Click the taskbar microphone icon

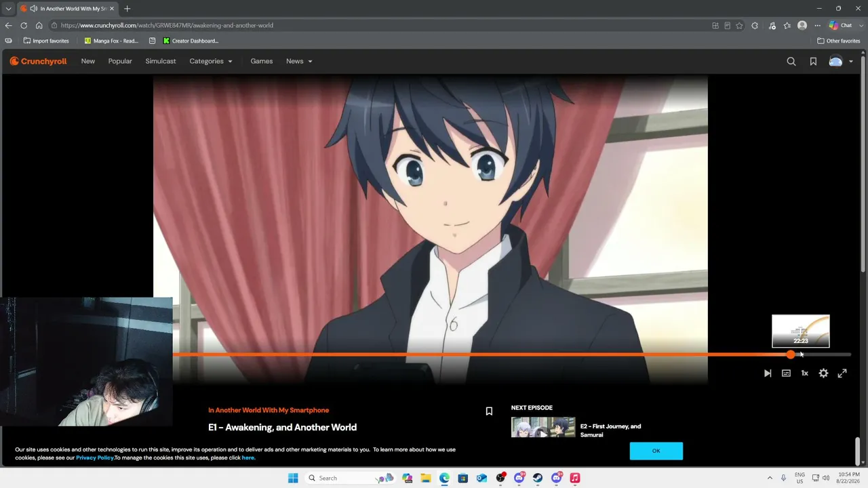[784, 478]
